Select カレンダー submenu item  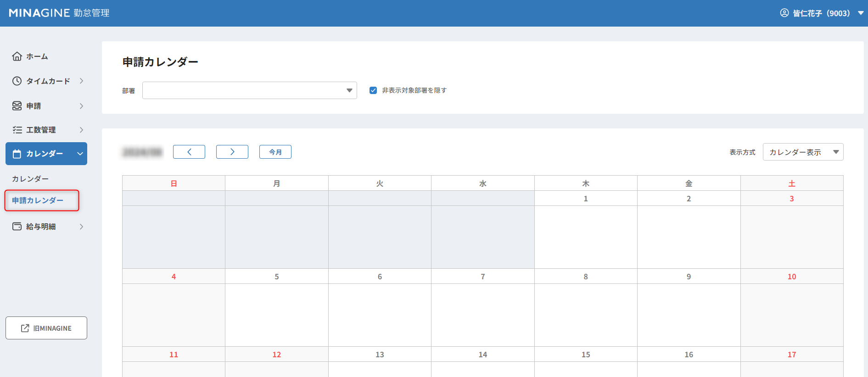pyautogui.click(x=30, y=178)
